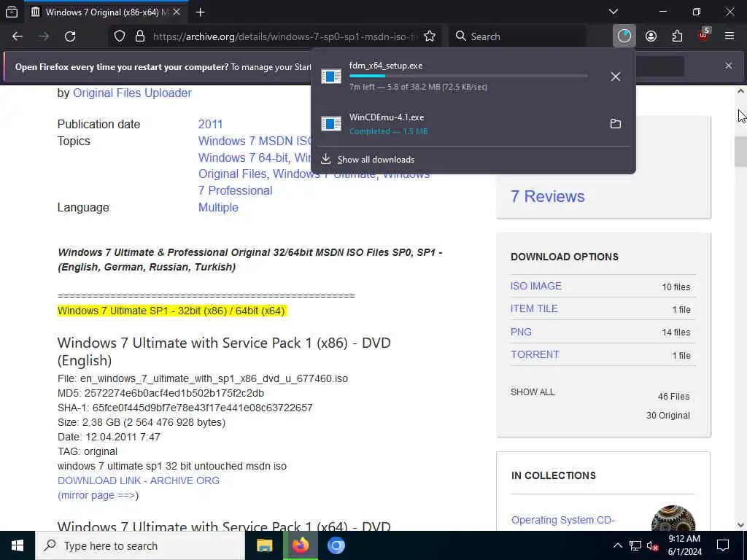Click the WinCDEmu-4.1.exe file icon
Image resolution: width=747 pixels, height=560 pixels.
pos(331,124)
